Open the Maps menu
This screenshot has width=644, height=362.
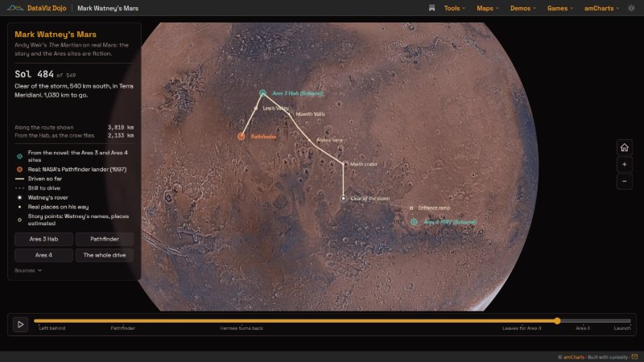488,8
